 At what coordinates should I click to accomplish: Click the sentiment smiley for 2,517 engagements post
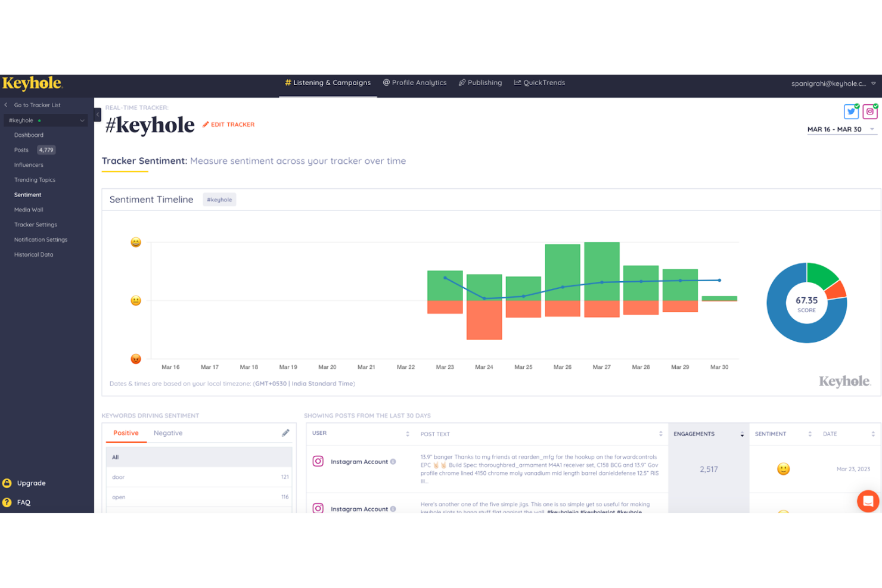click(783, 469)
